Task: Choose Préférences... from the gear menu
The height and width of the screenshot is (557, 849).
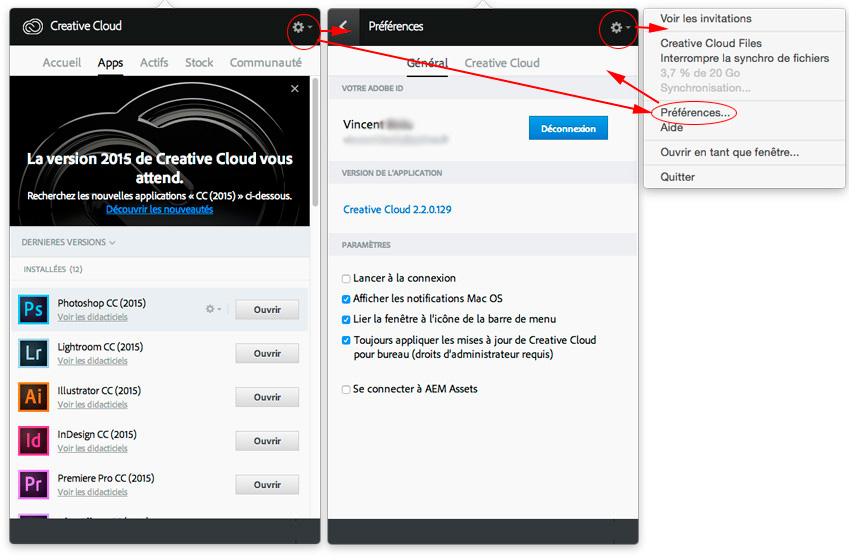Action: [695, 113]
